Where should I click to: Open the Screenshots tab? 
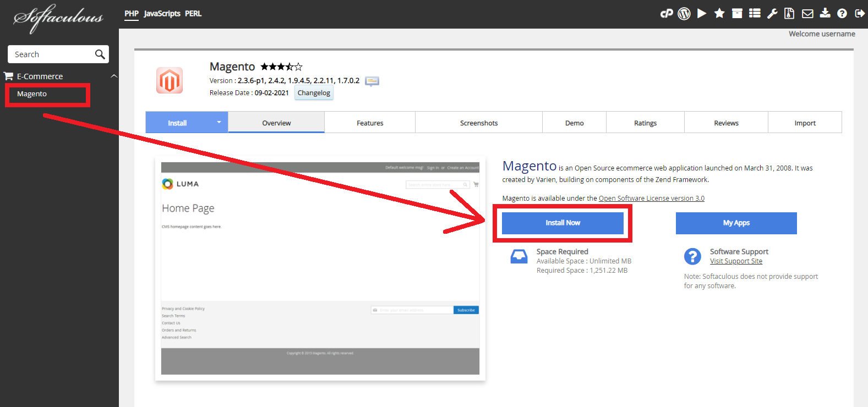pos(479,123)
